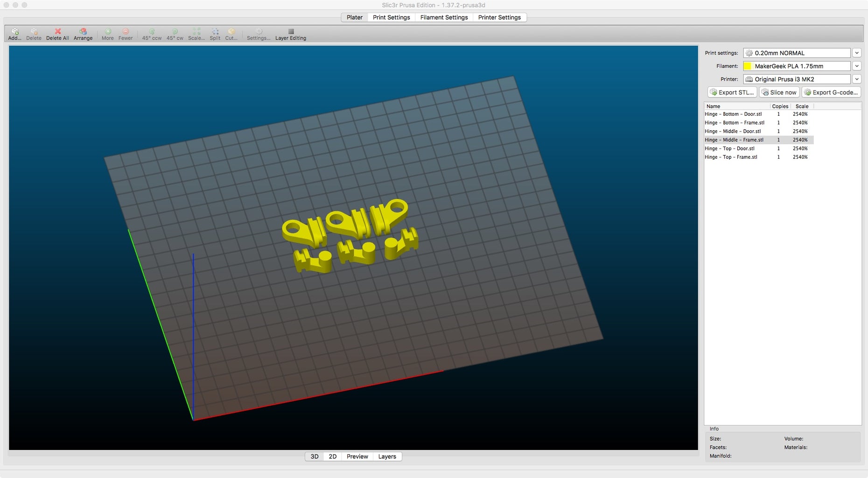Open the Filament Settings tab
868x478 pixels.
coord(444,17)
